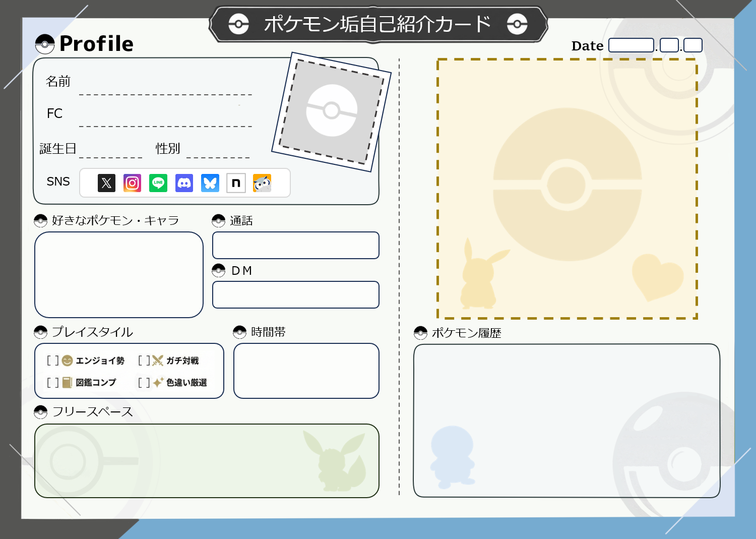Viewport: 756px width, 539px height.
Task: Click the Date month box
Action: click(669, 45)
